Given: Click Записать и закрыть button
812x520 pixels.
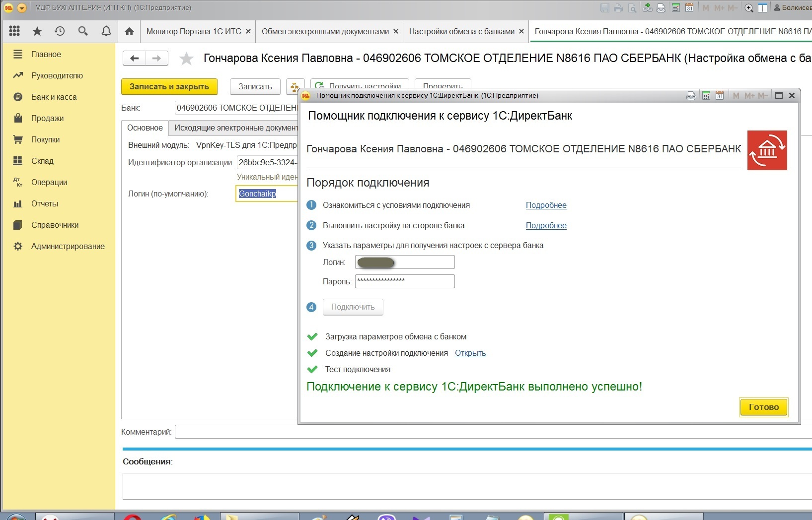Looking at the screenshot, I should (x=169, y=86).
